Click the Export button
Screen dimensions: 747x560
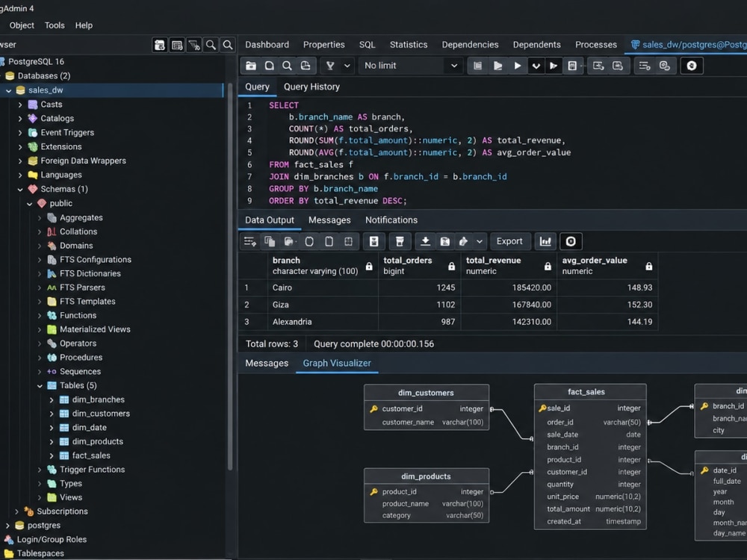click(509, 241)
